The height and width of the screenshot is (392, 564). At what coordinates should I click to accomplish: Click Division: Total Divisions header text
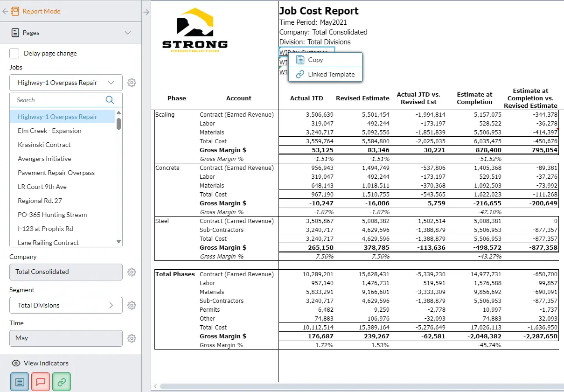(x=315, y=42)
